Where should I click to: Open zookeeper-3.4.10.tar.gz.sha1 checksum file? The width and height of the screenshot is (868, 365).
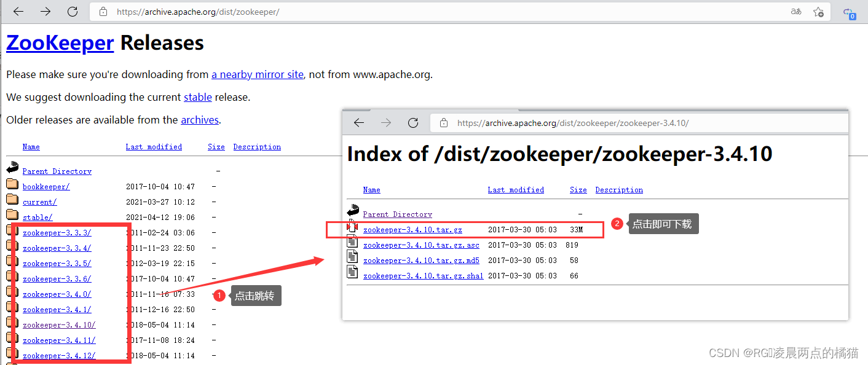[424, 276]
